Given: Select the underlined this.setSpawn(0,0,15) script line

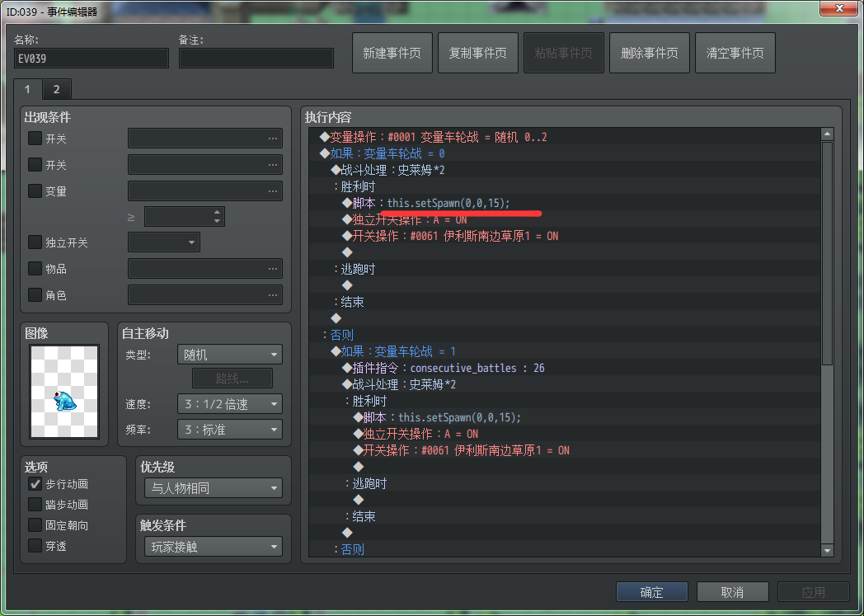Looking at the screenshot, I should 564,203.
